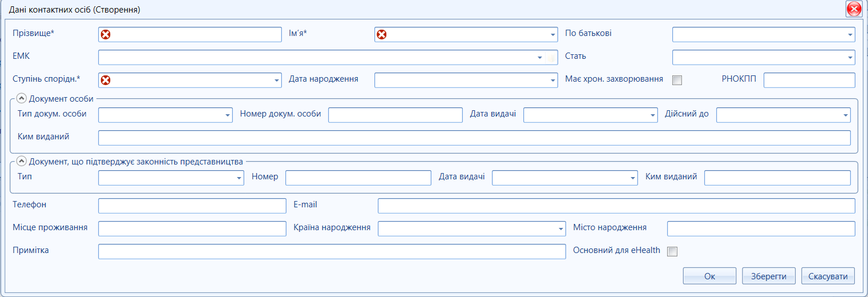This screenshot has height=297, width=868.
Task: Click the error icon in Ступінь спорідн. field
Action: pyautogui.click(x=106, y=81)
